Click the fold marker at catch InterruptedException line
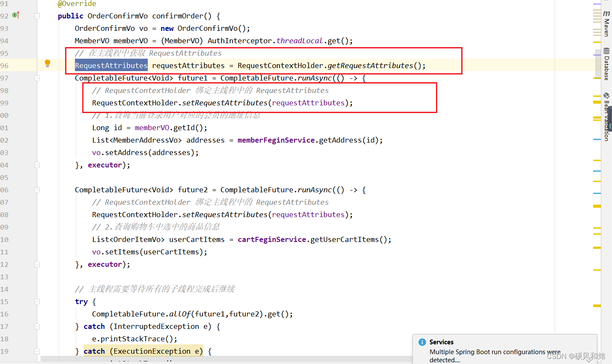This screenshot has width=612, height=364. tap(37, 327)
